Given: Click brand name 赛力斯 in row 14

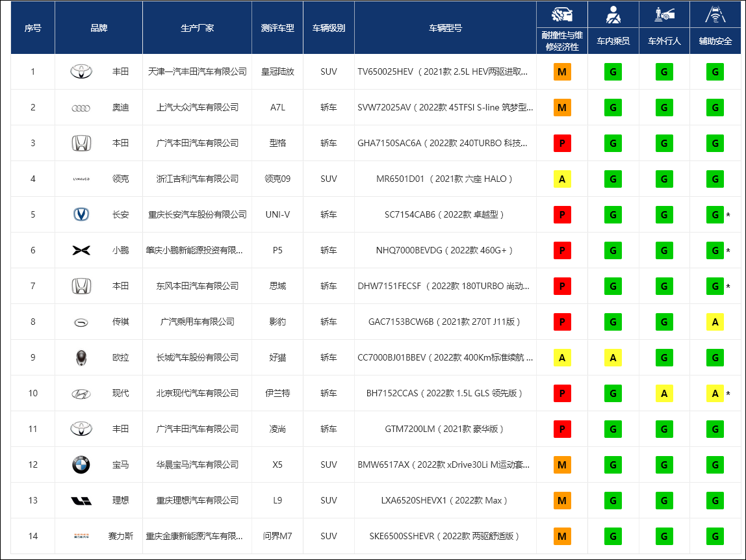Looking at the screenshot, I should 120,536.
